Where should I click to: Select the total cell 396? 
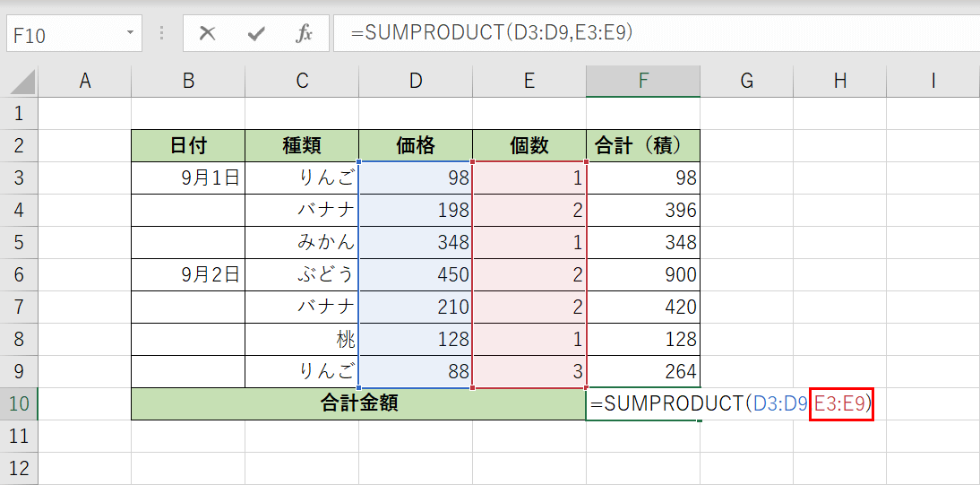[x=643, y=211]
